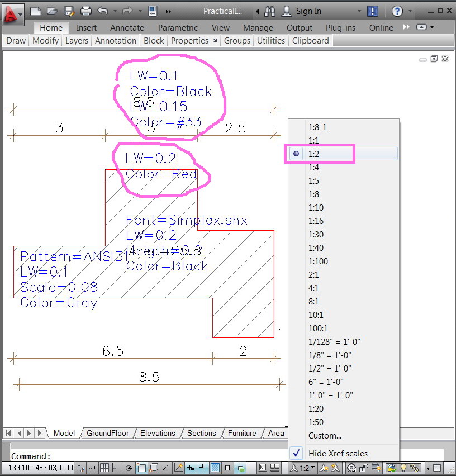Click the coordinates readout 139.10, -489.03
This screenshot has width=456, height=476.
pyautogui.click(x=40, y=468)
